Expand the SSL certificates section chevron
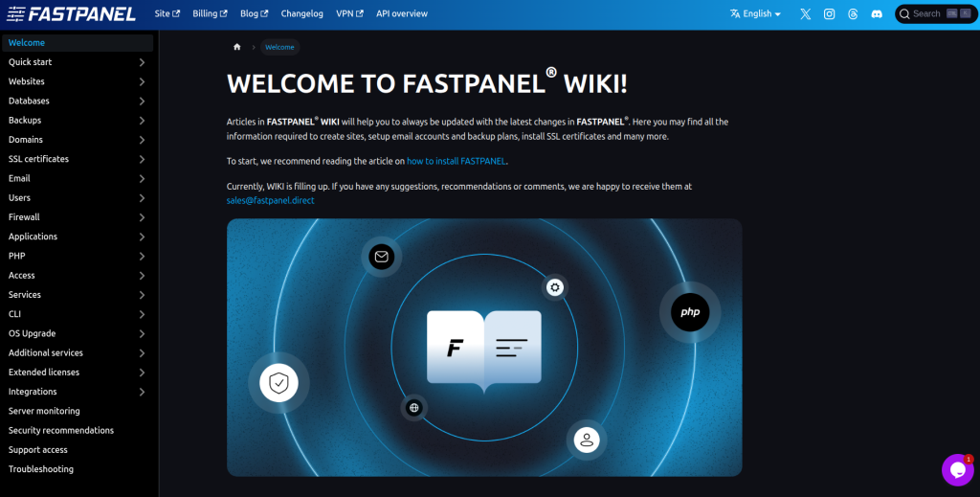Viewport: 980px width, 497px height. (142, 159)
